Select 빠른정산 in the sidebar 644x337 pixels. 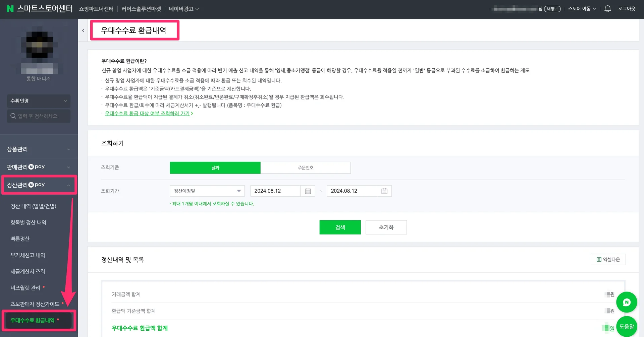tap(20, 239)
